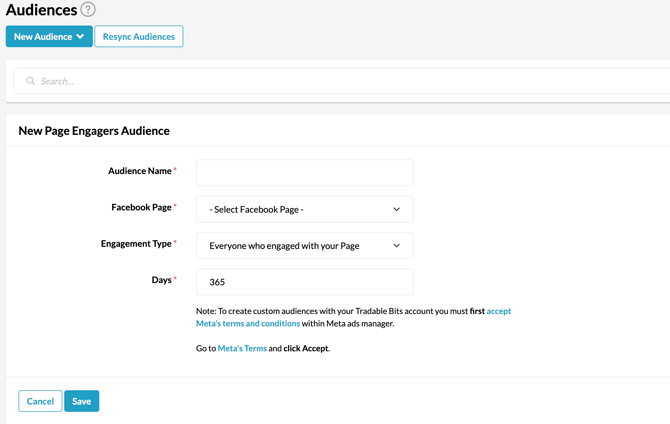The height and width of the screenshot is (424, 670).
Task: Expand the Select Facebook Page dropdown
Action: click(x=304, y=210)
